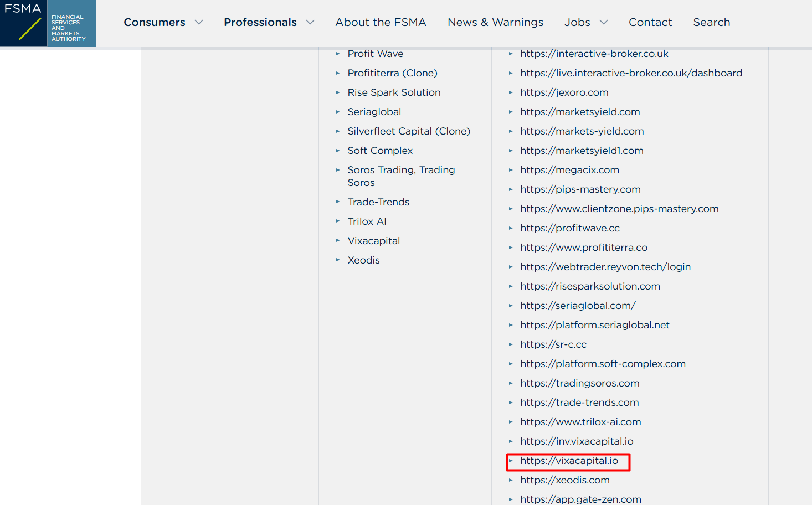This screenshot has height=505, width=812.
Task: Click https://www.profititerra.co URL
Action: 584,248
